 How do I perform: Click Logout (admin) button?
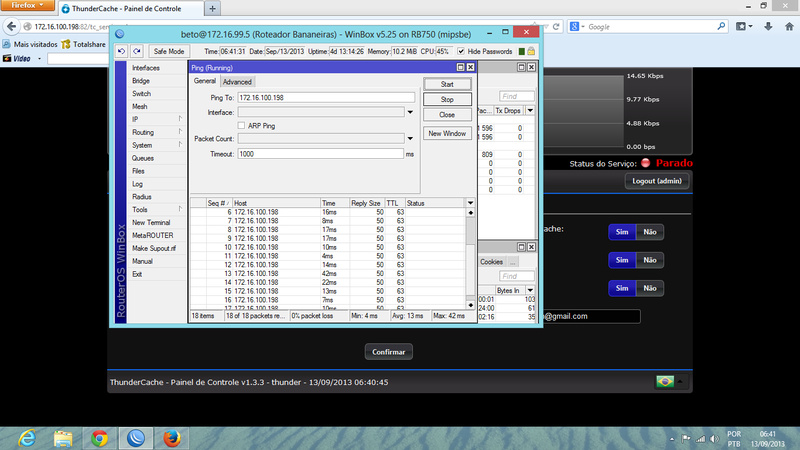pyautogui.click(x=657, y=181)
